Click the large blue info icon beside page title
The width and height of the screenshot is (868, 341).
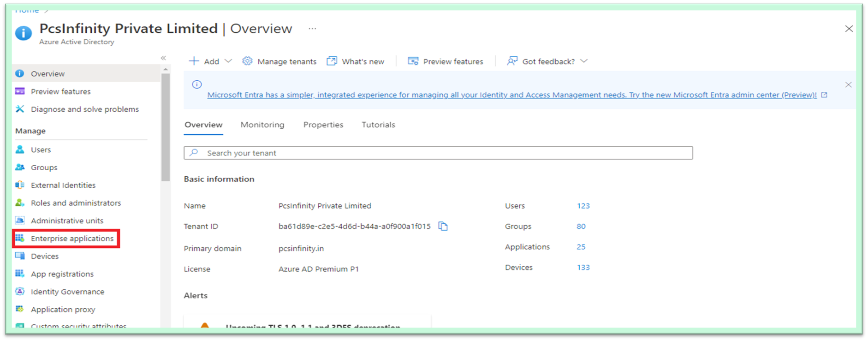click(24, 33)
